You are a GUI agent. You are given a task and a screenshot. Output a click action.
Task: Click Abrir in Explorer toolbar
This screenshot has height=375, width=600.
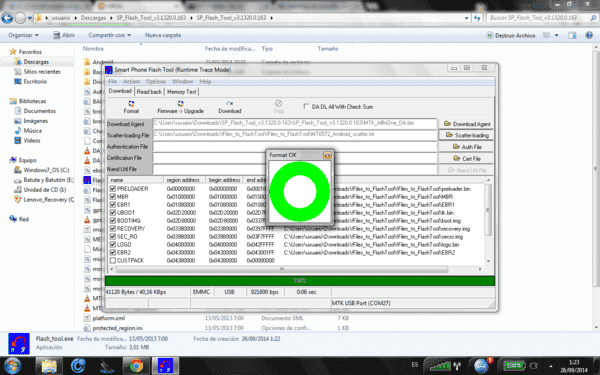pos(64,35)
